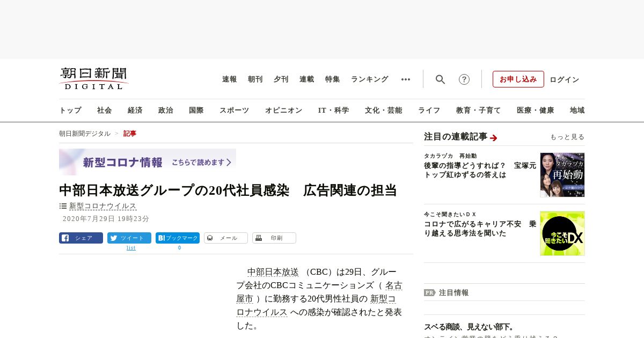Open the ランキング header menu
Viewport: 644px width, 338px height.
[370, 79]
